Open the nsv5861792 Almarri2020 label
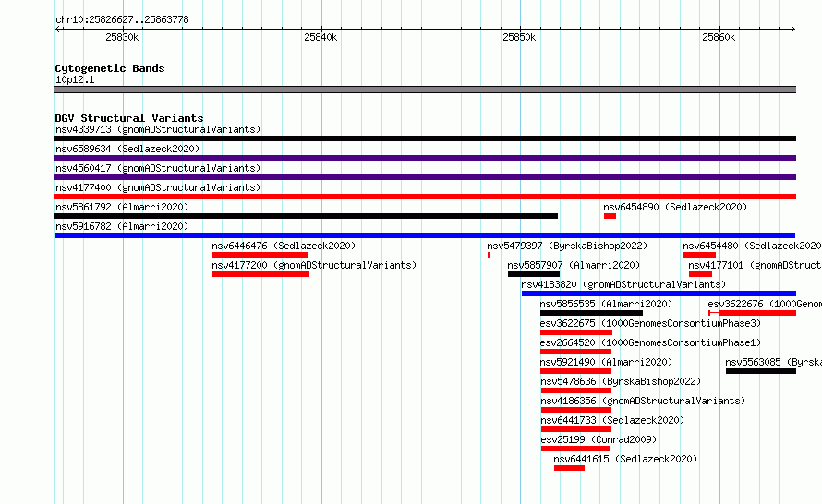 (122, 207)
